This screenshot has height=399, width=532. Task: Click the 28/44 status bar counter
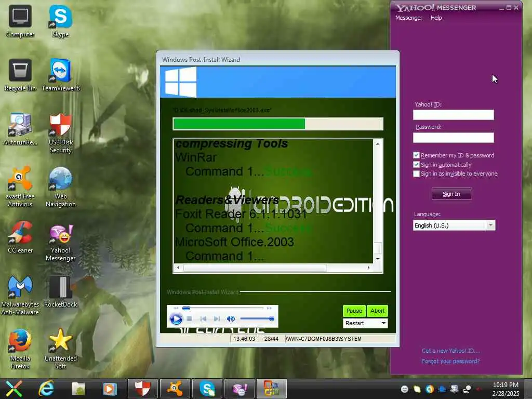pyautogui.click(x=271, y=339)
